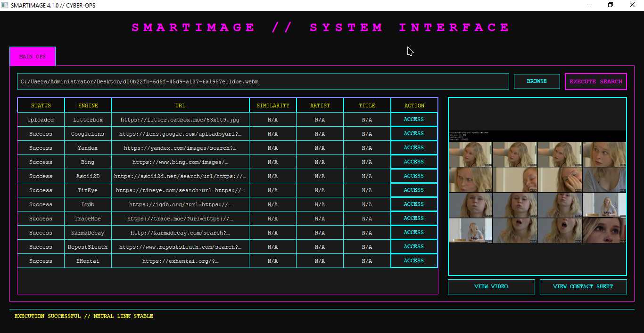Image resolution: width=644 pixels, height=333 pixels.
Task: Select the trace.moe URL cell
Action: pos(181,219)
